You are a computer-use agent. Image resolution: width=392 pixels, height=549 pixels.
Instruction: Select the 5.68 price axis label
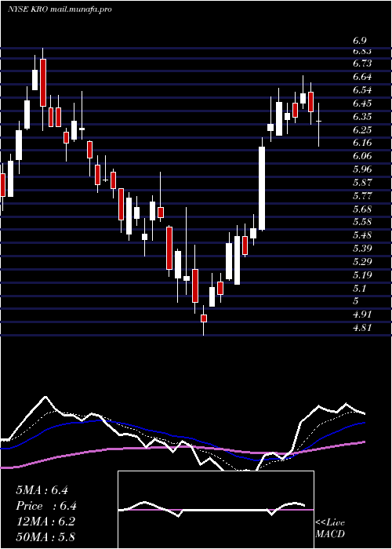click(362, 209)
